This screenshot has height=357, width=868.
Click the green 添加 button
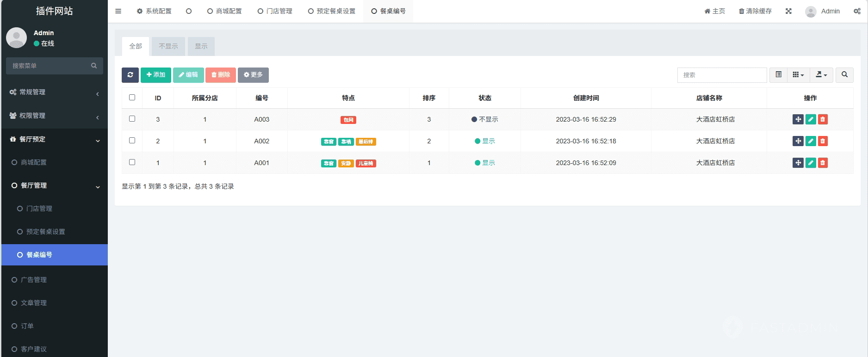[156, 75]
